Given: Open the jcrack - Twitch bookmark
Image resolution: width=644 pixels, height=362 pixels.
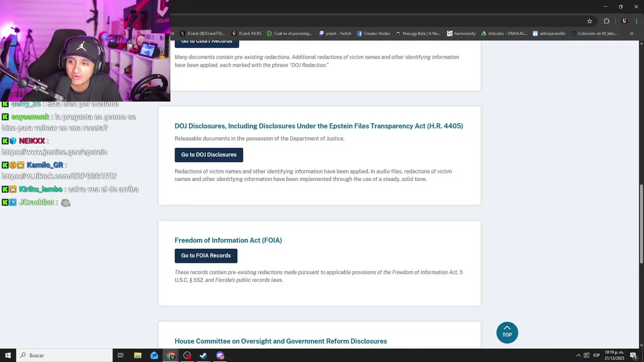Looking at the screenshot, I should 335,34.
